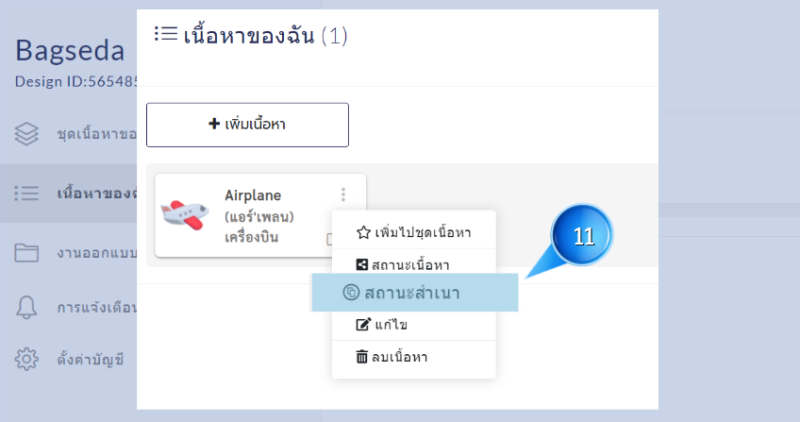Screen dimensions: 800x422
Task: Choose ลบเนื้อหา from the context menu
Action: pos(413,357)
